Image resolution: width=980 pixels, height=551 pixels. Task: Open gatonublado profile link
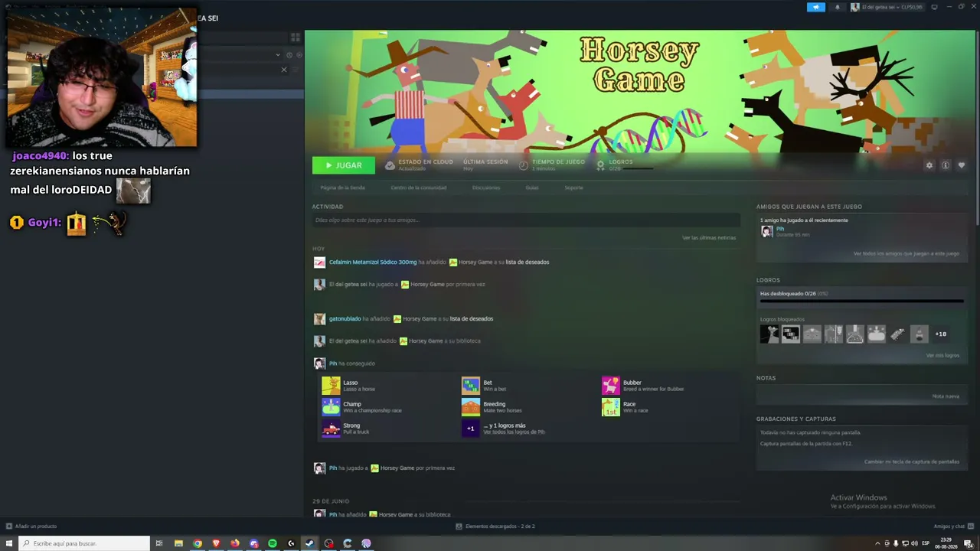(345, 319)
